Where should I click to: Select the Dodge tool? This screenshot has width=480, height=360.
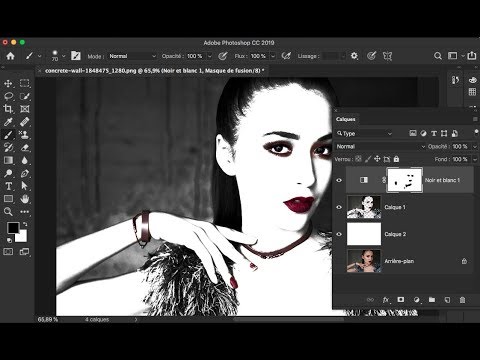8,173
